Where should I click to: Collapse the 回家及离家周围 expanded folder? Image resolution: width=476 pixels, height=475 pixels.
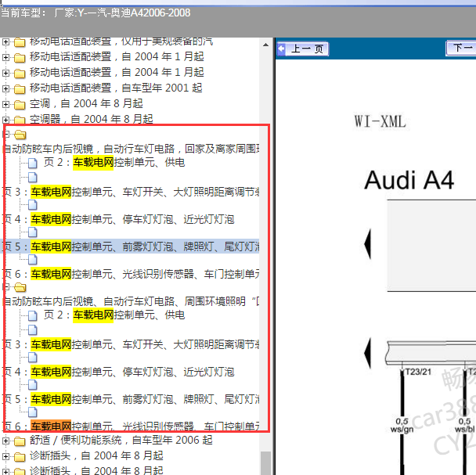6,134
